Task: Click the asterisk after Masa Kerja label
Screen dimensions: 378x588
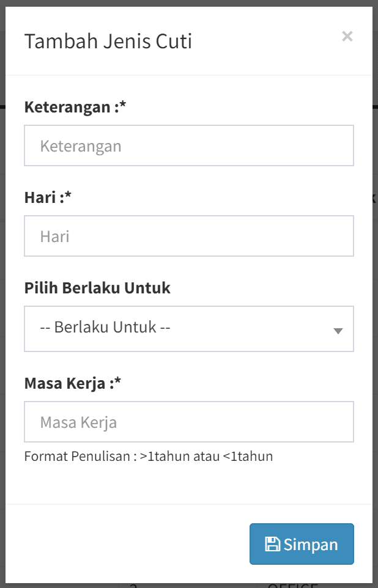Action: click(118, 383)
